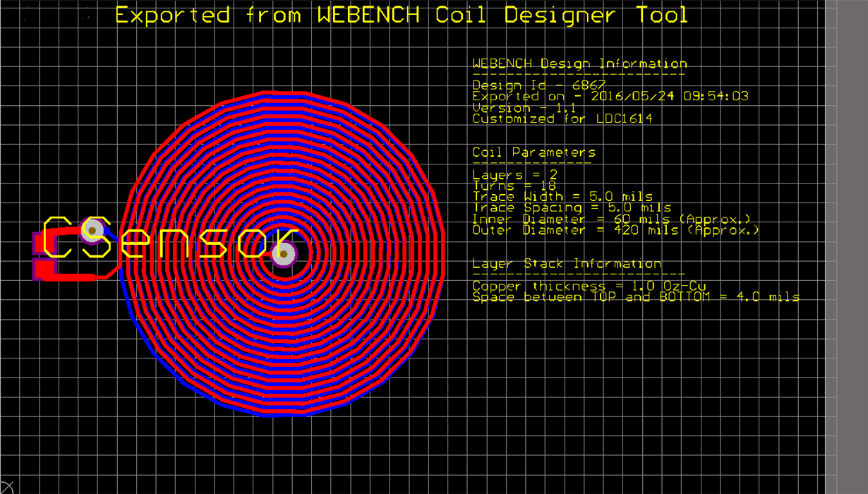Select the via beside the 'C' designator
868x494 pixels.
[x=92, y=230]
